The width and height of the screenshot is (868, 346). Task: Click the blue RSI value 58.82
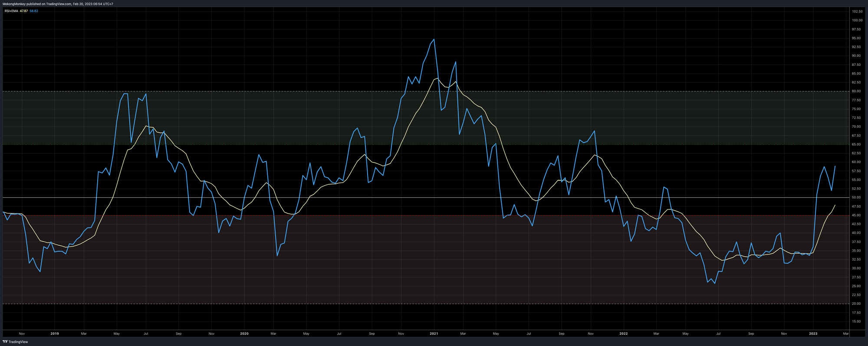(x=34, y=11)
